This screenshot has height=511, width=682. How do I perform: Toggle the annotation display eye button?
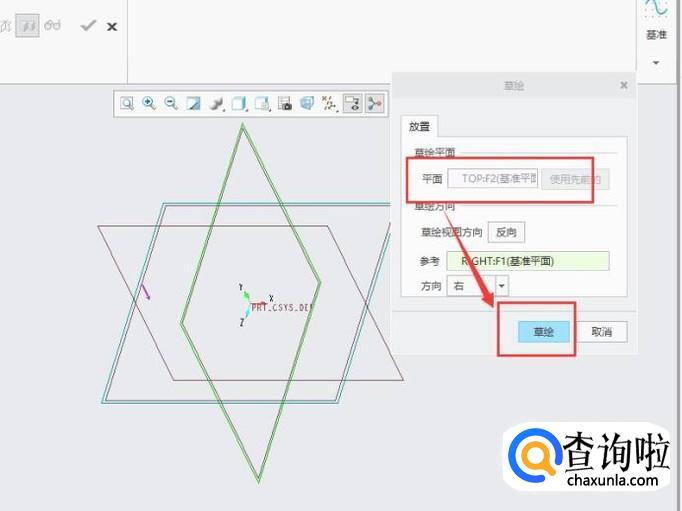[352, 104]
